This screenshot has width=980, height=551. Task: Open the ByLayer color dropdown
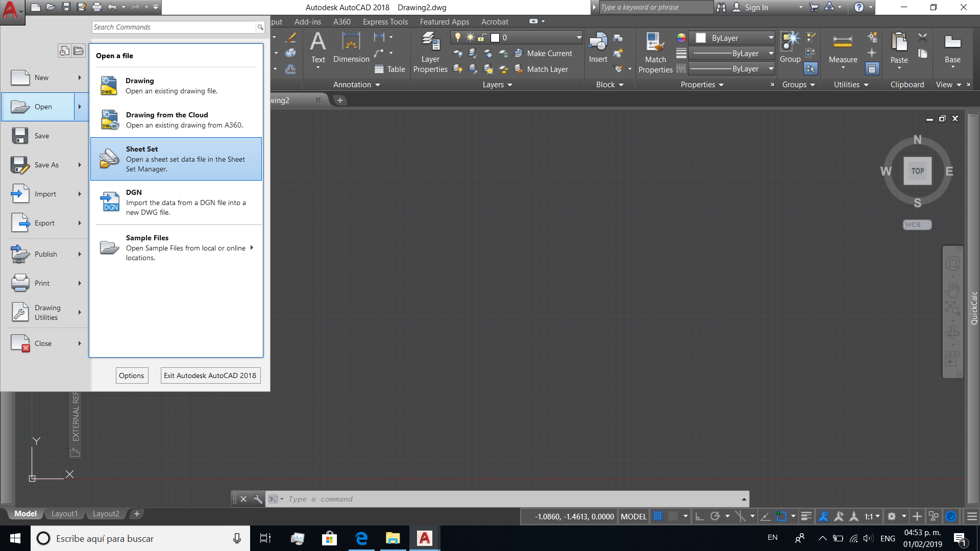[771, 38]
